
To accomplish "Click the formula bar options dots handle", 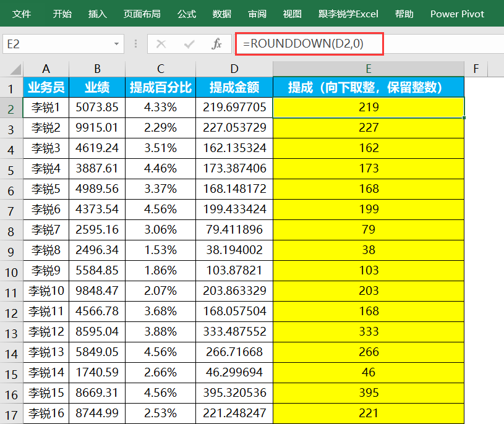I will point(135,44).
